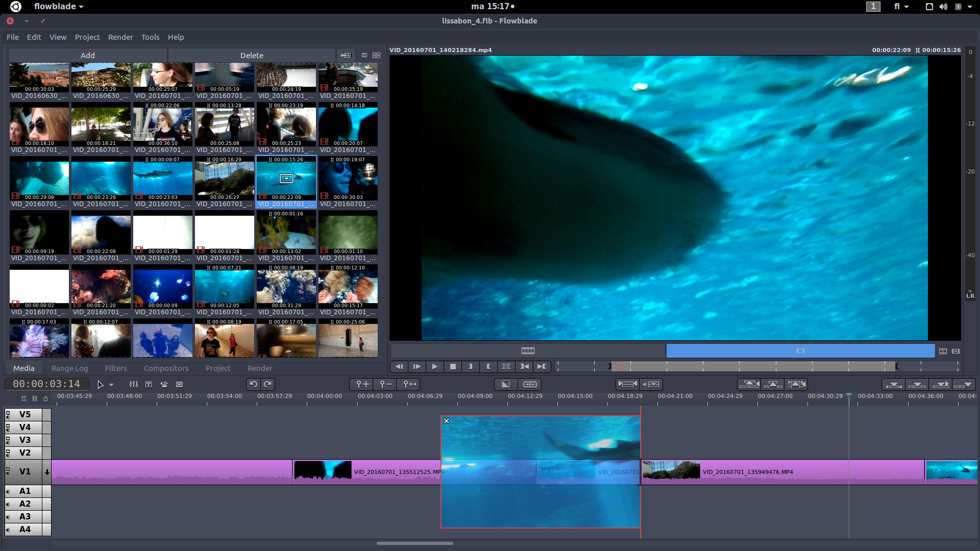Click the timeline ruler at 00:04:00:00
Image resolution: width=980 pixels, height=551 pixels.
[325, 396]
